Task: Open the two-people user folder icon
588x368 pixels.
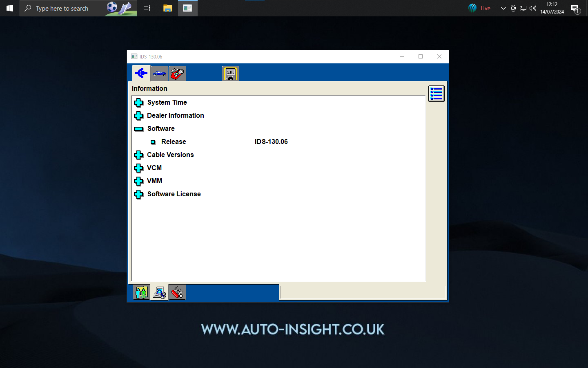Action: click(141, 292)
